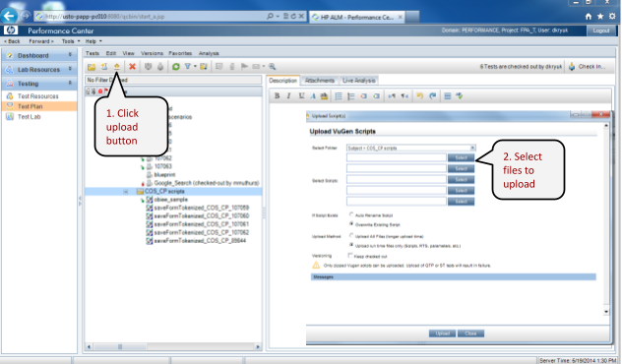Open the Edit menu
The image size is (622, 364).
pos(111,53)
